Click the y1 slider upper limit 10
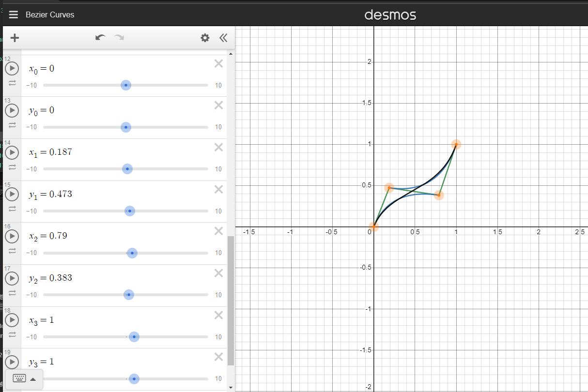Screen dimensions: 588x392 tap(218, 211)
